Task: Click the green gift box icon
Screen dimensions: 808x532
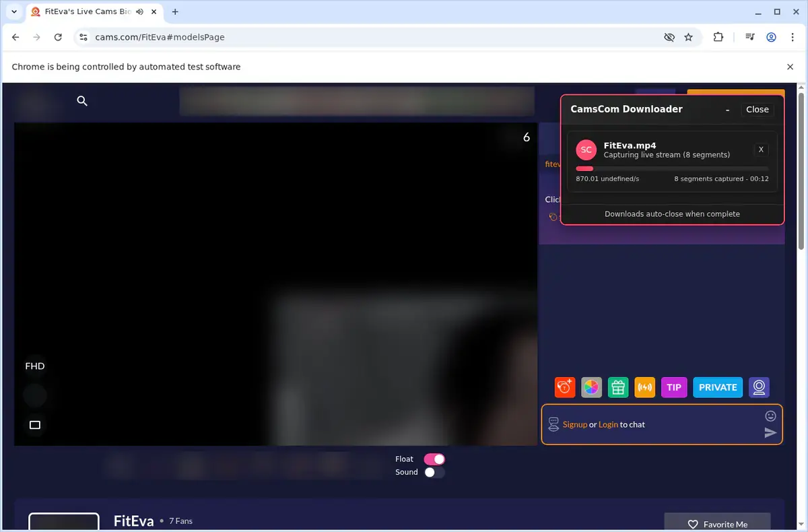Action: 618,387
